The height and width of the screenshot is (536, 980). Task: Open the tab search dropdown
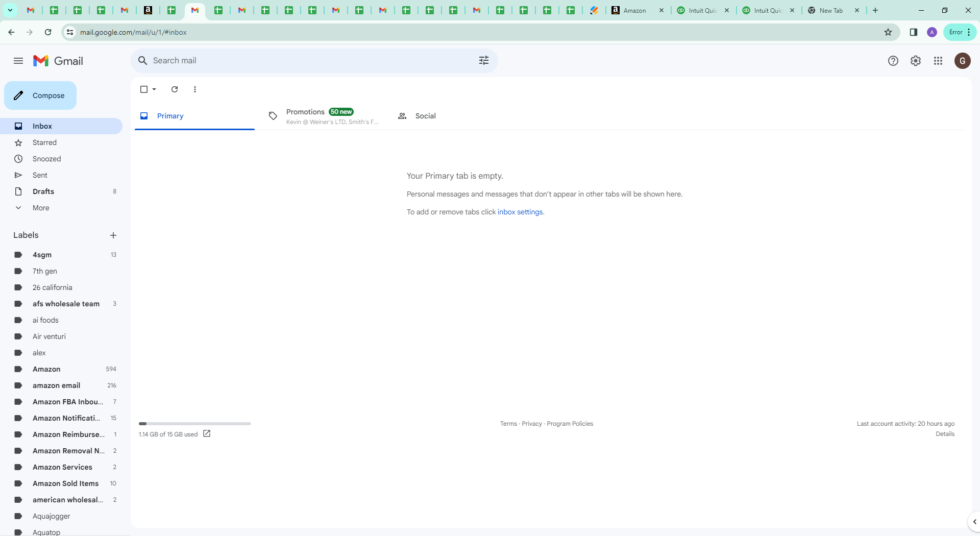pyautogui.click(x=10, y=10)
